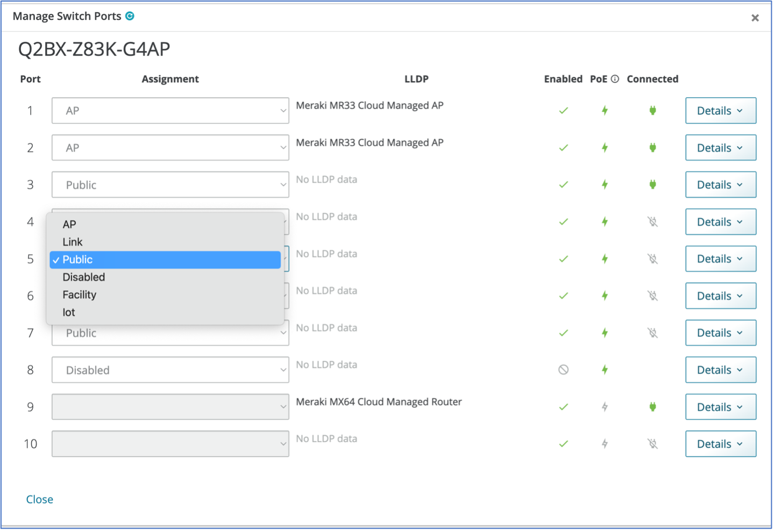The width and height of the screenshot is (774, 532).
Task: Click the green connected plug icon for port 2
Action: click(x=652, y=148)
